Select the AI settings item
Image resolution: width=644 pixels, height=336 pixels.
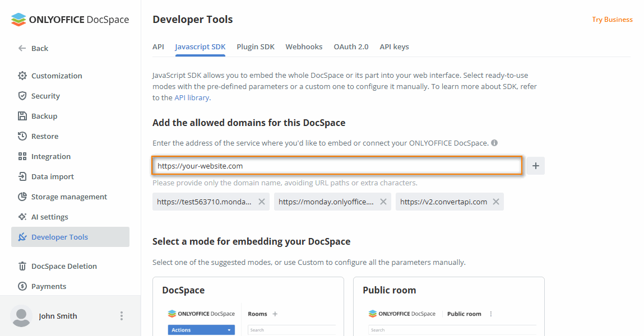(49, 217)
